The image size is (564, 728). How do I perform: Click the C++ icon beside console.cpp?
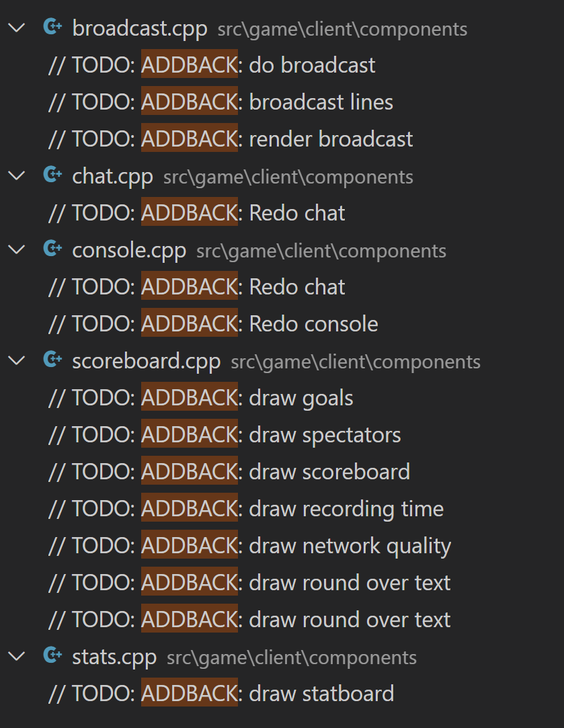click(x=53, y=249)
